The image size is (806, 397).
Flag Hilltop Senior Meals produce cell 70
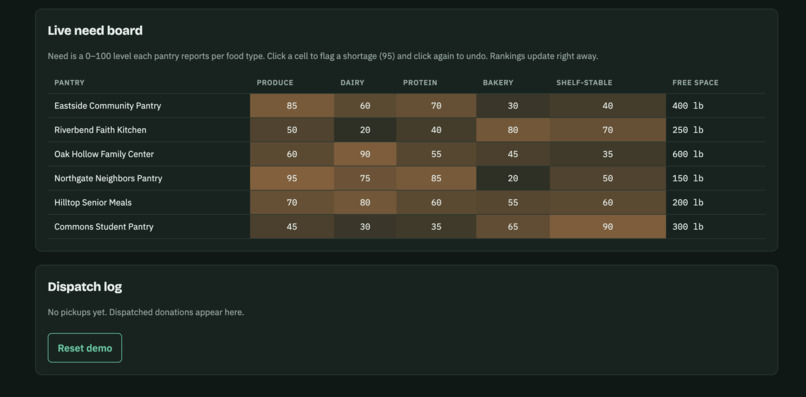point(292,203)
